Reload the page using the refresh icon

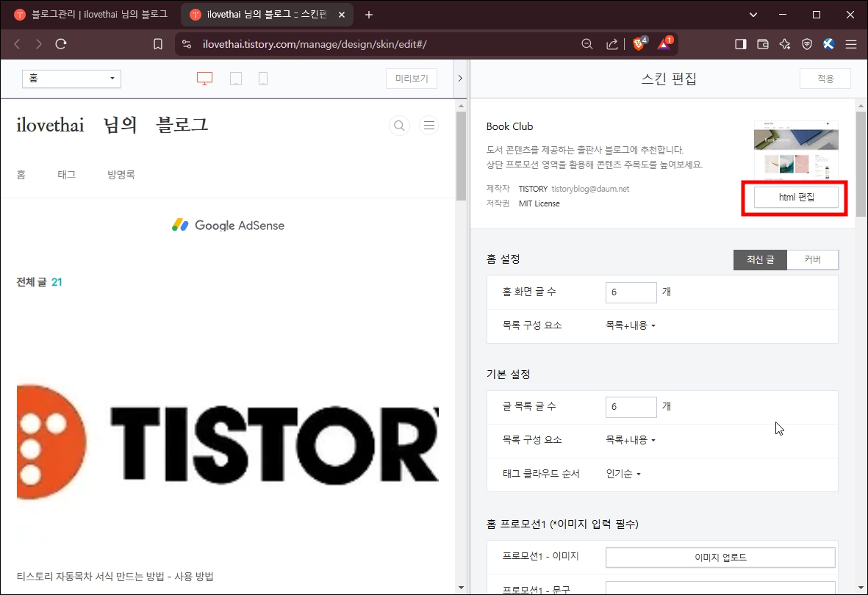click(x=61, y=43)
